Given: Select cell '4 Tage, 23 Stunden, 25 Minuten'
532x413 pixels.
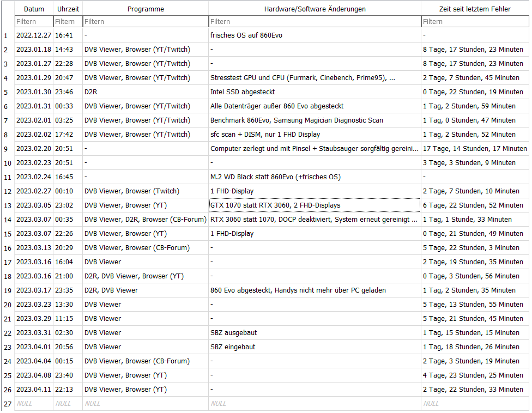Looking at the screenshot, I should tap(475, 375).
